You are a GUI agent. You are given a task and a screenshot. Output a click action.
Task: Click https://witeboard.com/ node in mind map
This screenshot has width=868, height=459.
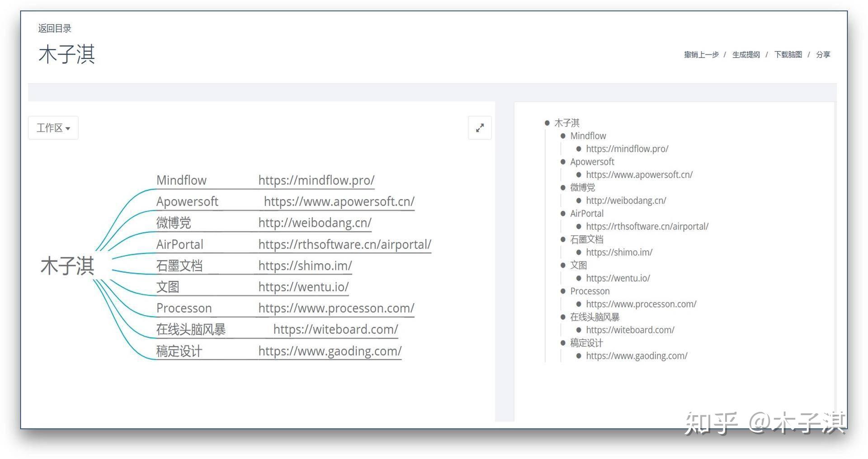tap(335, 330)
